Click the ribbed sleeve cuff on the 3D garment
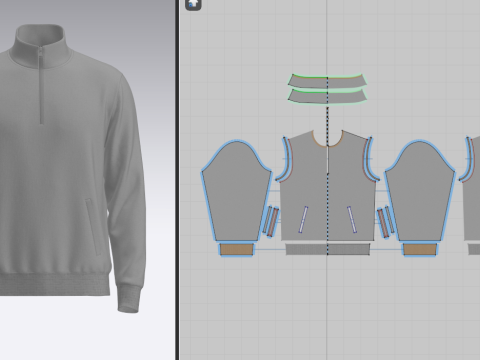 [129, 298]
